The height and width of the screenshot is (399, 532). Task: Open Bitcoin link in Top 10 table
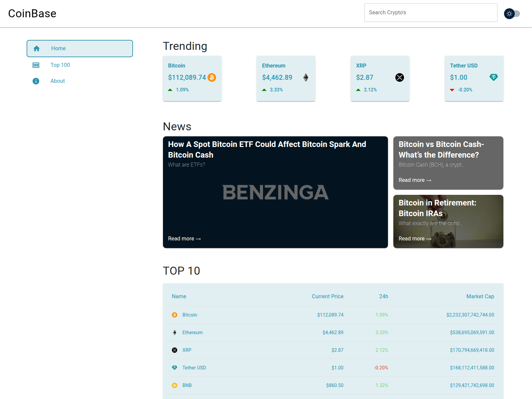point(190,315)
